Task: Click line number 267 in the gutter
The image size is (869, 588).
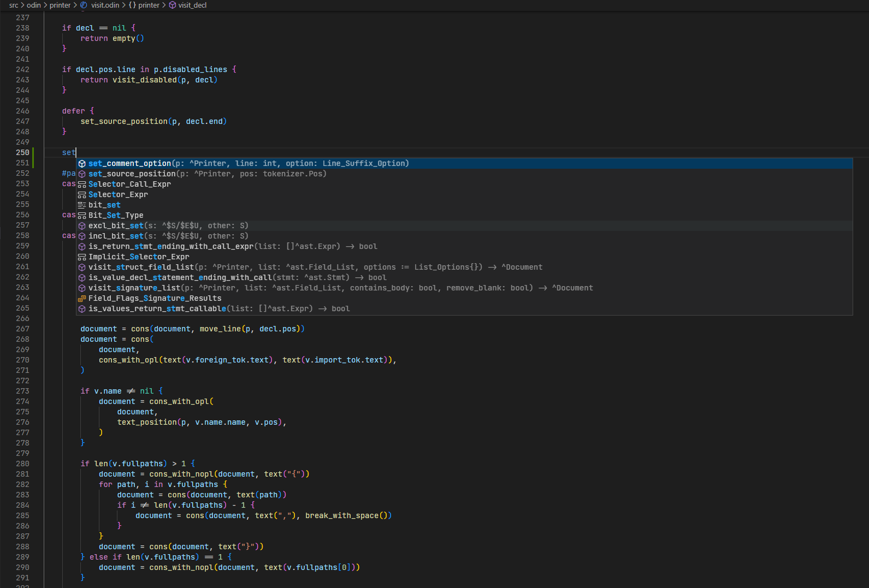Action: pyautogui.click(x=22, y=329)
